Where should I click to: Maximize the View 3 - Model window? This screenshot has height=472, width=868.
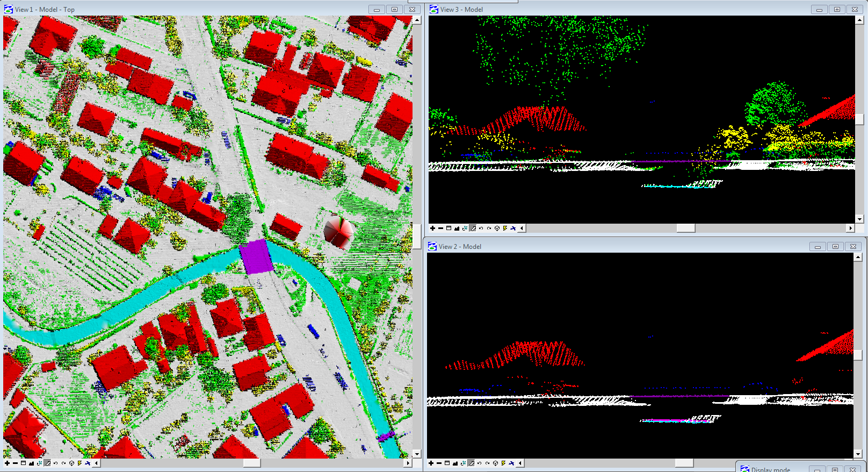(837, 10)
